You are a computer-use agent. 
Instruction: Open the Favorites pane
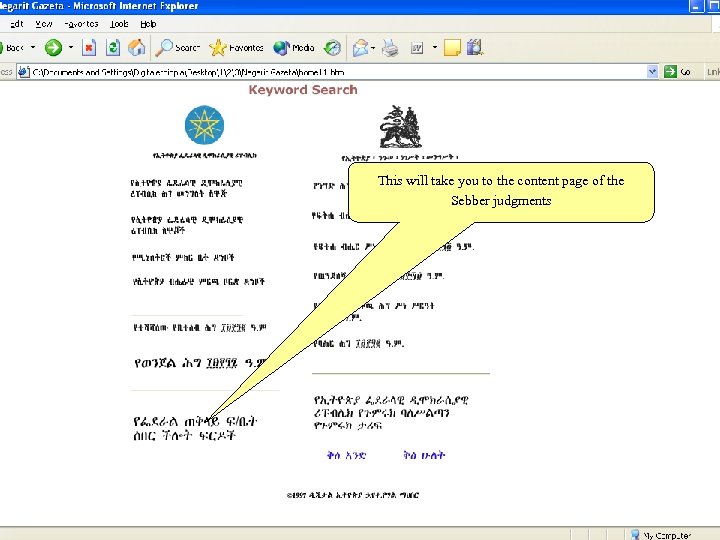pos(236,47)
